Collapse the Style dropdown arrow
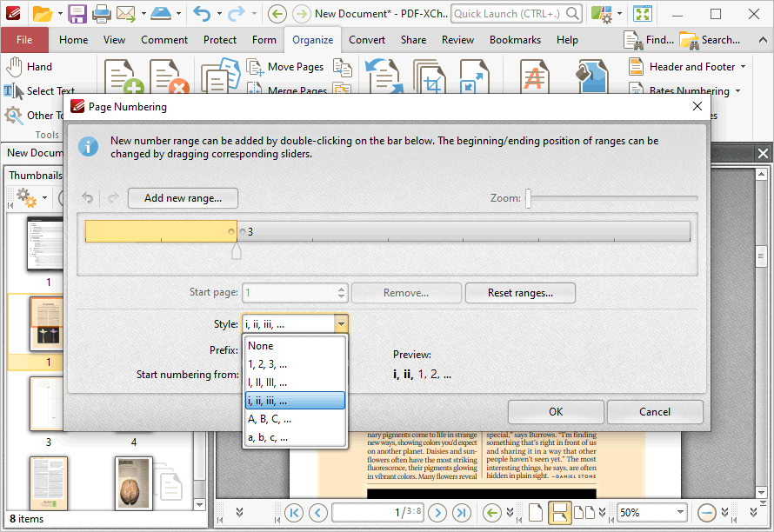Screen dimensions: 774x532 [x=341, y=324]
